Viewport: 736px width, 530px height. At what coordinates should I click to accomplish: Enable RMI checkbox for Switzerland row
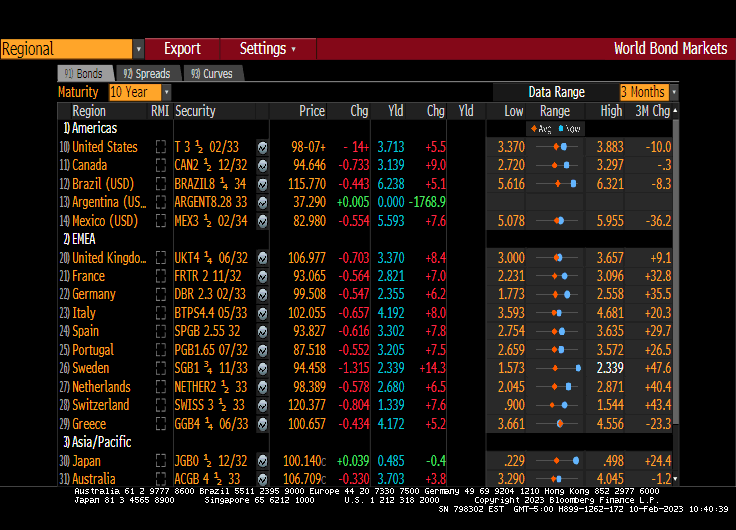coord(160,405)
